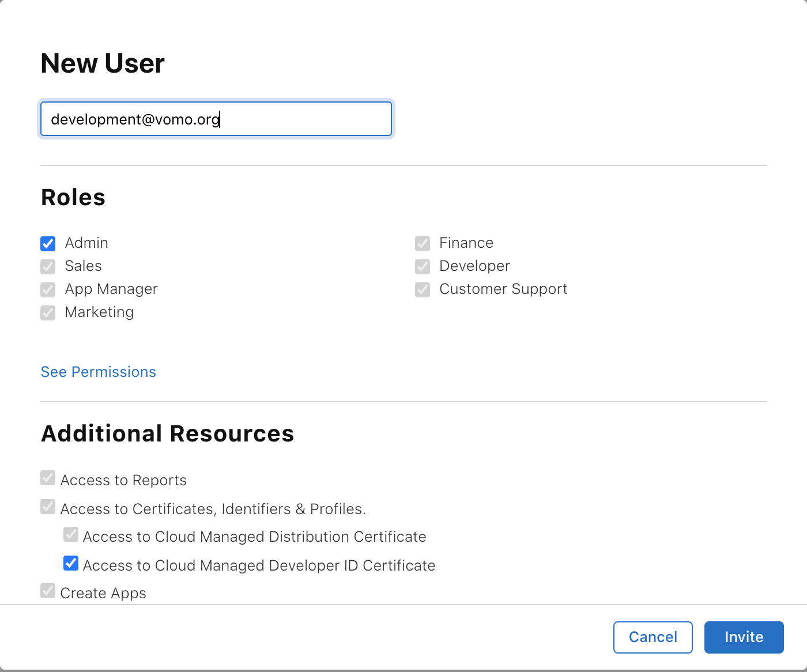
Task: Toggle the Create Apps checkbox
Action: (x=48, y=591)
